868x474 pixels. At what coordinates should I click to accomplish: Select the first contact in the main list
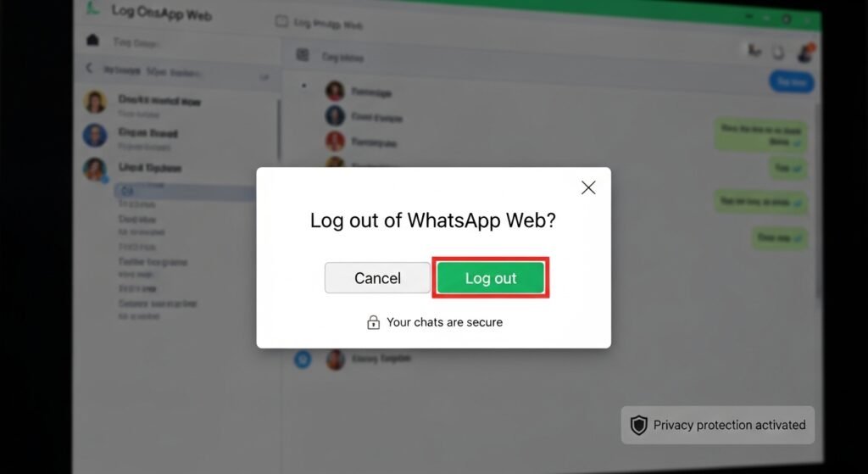tap(359, 91)
